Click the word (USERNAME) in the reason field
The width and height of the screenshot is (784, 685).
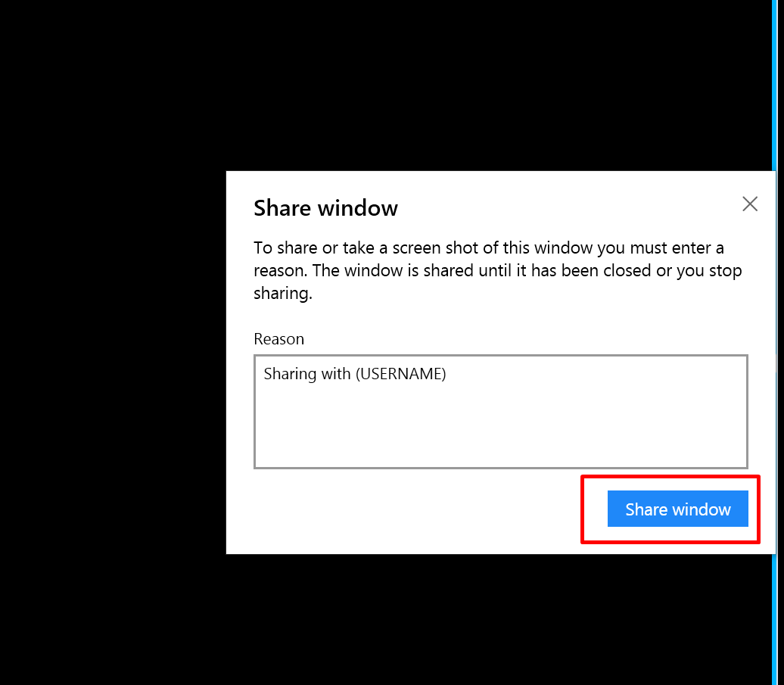point(401,374)
